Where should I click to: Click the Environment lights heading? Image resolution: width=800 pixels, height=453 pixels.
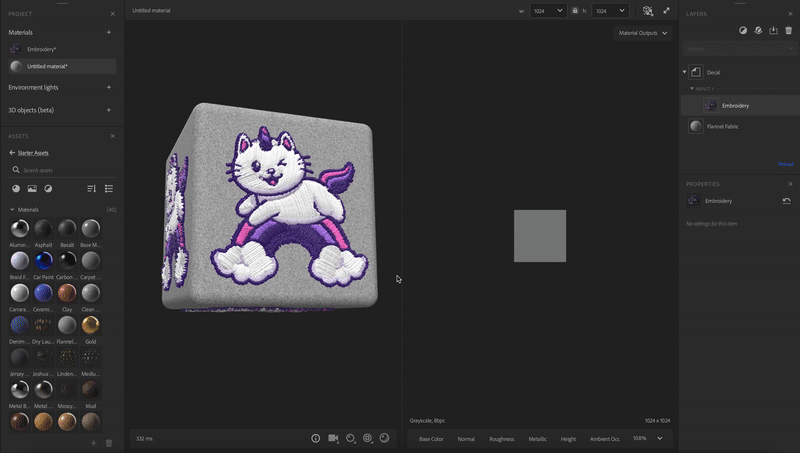(x=33, y=87)
